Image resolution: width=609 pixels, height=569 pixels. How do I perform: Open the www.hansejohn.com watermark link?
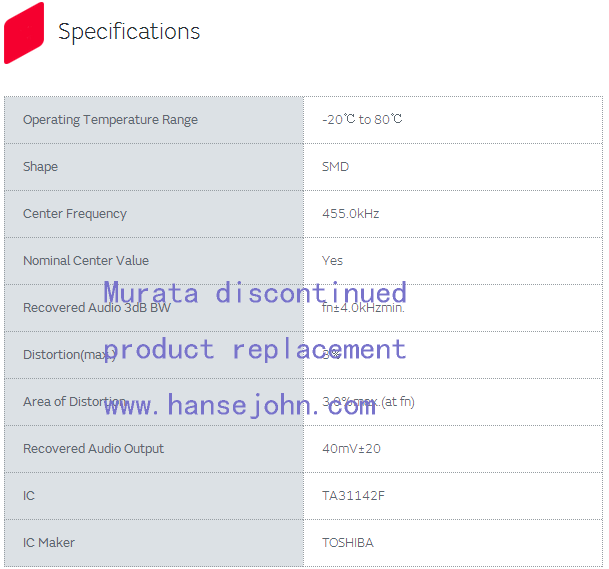240,405
